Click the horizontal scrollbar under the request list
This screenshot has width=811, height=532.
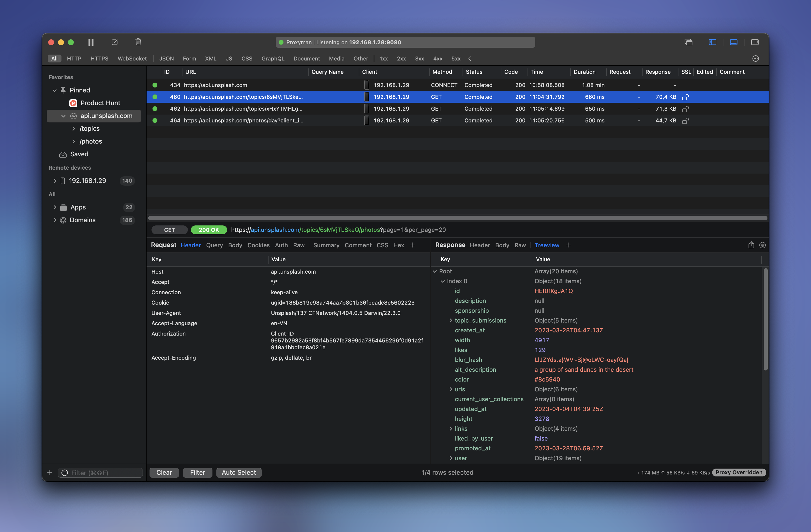pyautogui.click(x=458, y=218)
